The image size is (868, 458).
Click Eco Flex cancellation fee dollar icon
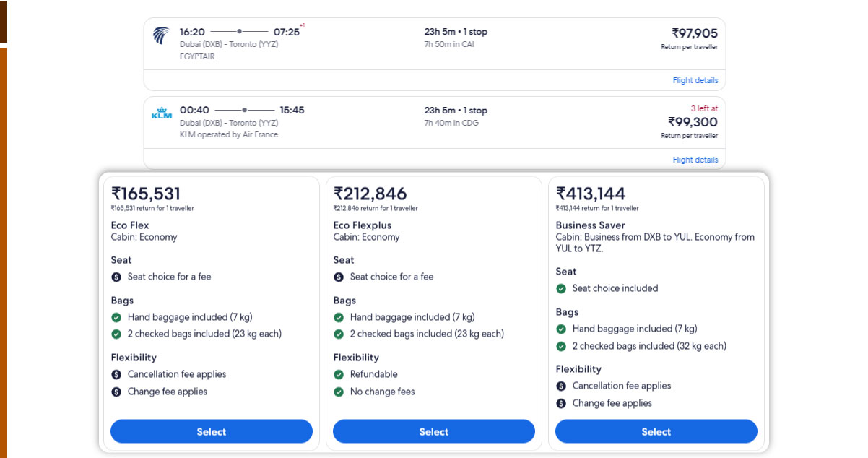tap(116, 374)
